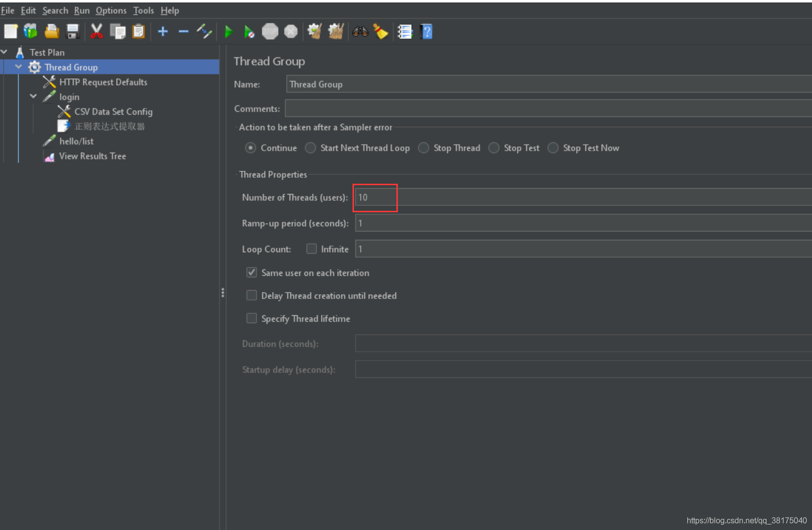Click the Open file icon

click(52, 32)
